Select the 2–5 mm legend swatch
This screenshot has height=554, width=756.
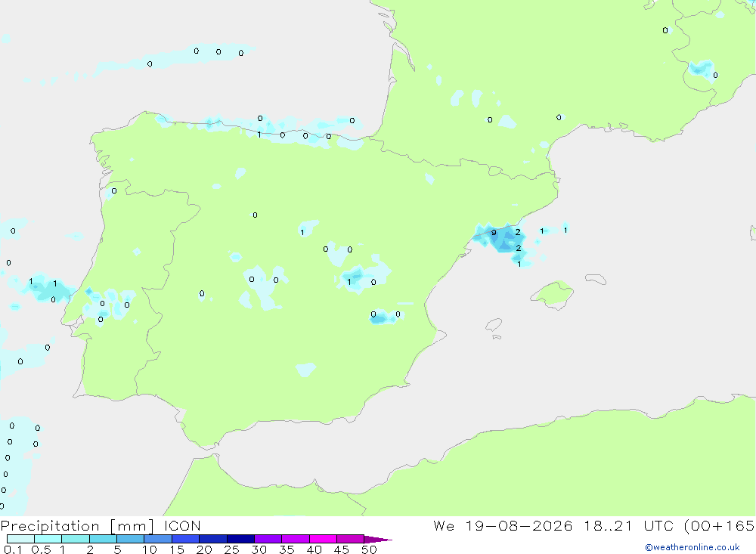tap(103, 539)
